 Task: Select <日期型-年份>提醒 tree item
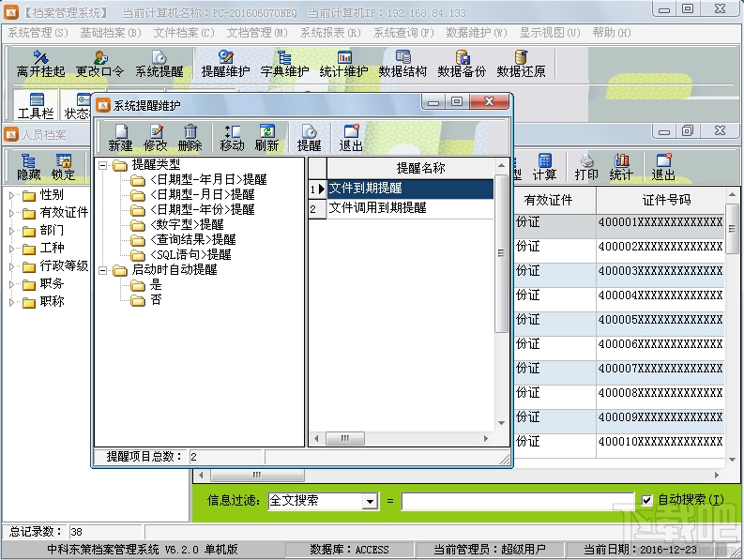202,210
